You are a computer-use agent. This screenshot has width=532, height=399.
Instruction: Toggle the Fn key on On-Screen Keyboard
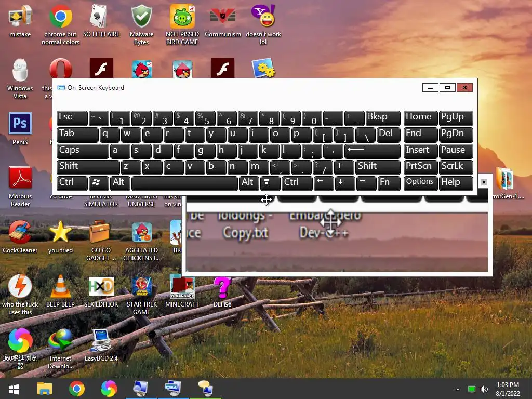(389, 183)
